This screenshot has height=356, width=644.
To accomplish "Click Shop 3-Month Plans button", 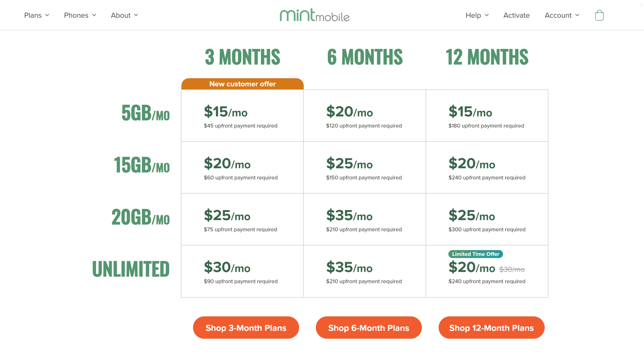I will 246,328.
